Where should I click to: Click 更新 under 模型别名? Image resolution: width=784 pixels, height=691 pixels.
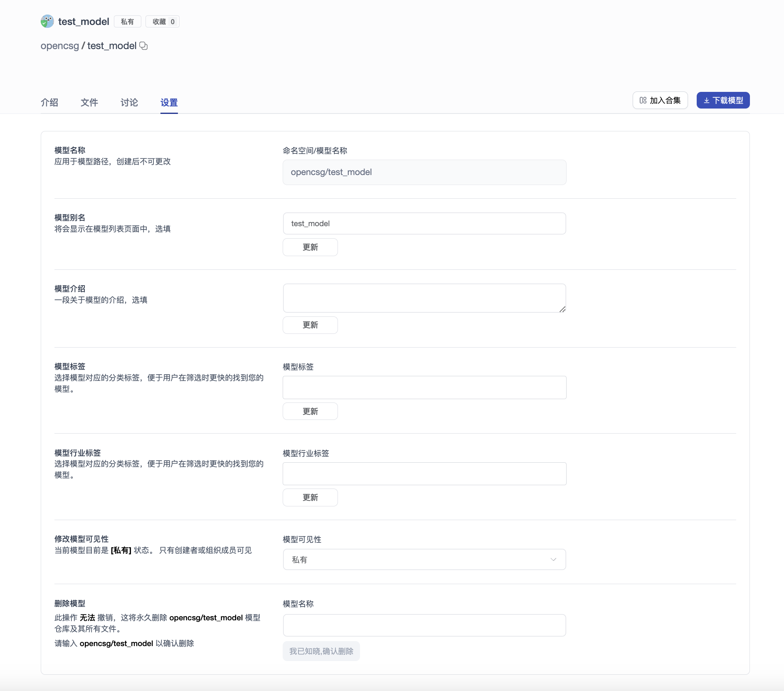310,247
